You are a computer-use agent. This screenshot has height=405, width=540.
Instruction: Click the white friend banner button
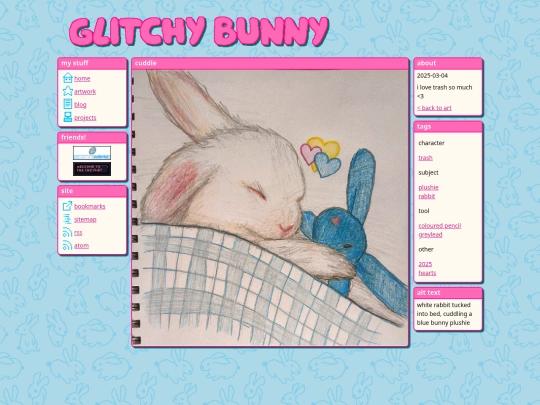pos(92,153)
